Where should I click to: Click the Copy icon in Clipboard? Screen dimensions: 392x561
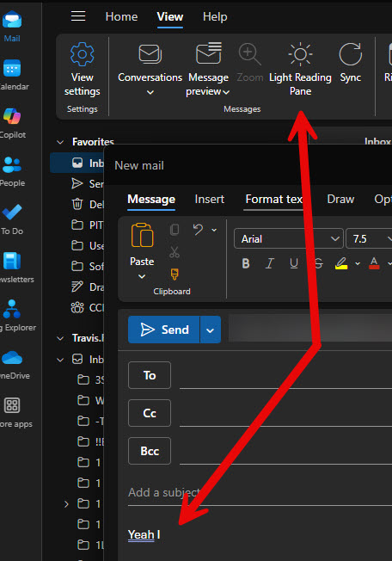[175, 230]
